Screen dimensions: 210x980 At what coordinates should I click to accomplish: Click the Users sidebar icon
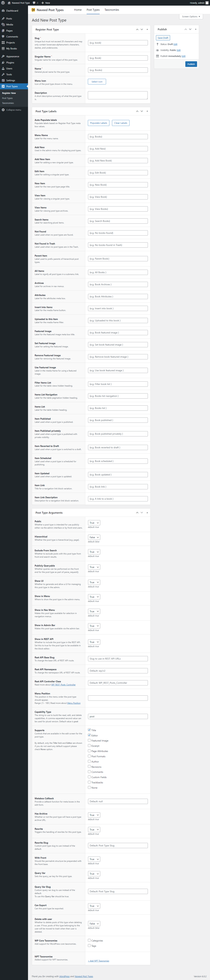[x=3, y=68]
